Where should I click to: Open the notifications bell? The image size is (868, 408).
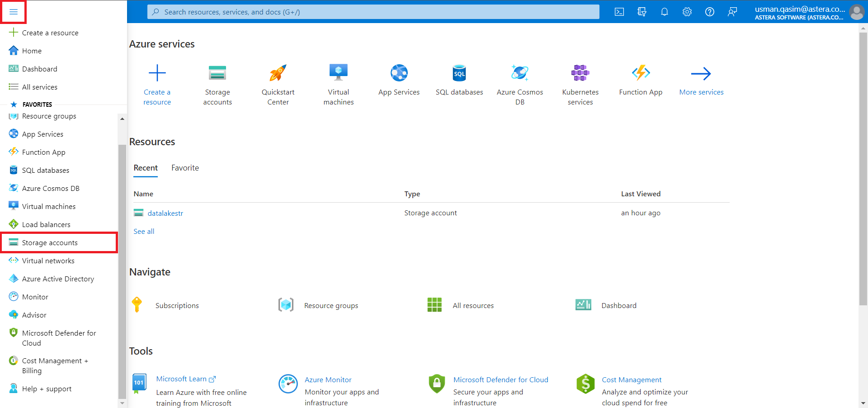(x=664, y=12)
